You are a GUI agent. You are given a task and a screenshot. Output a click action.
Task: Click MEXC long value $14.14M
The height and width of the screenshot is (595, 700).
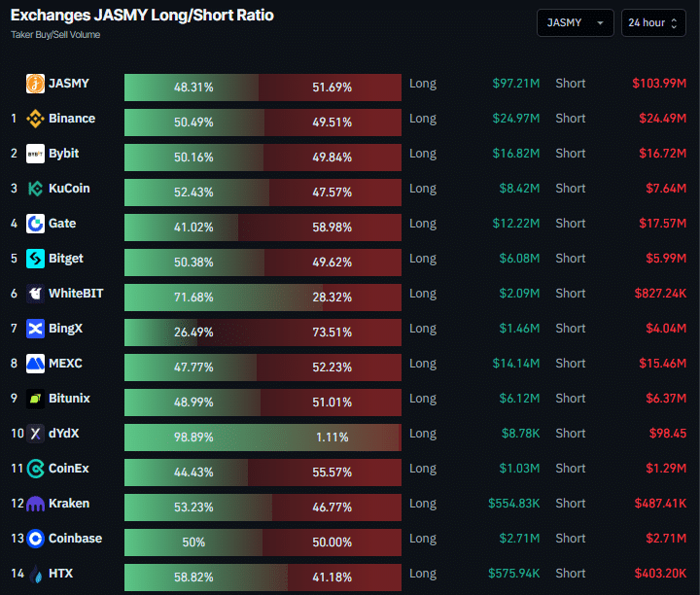516,364
